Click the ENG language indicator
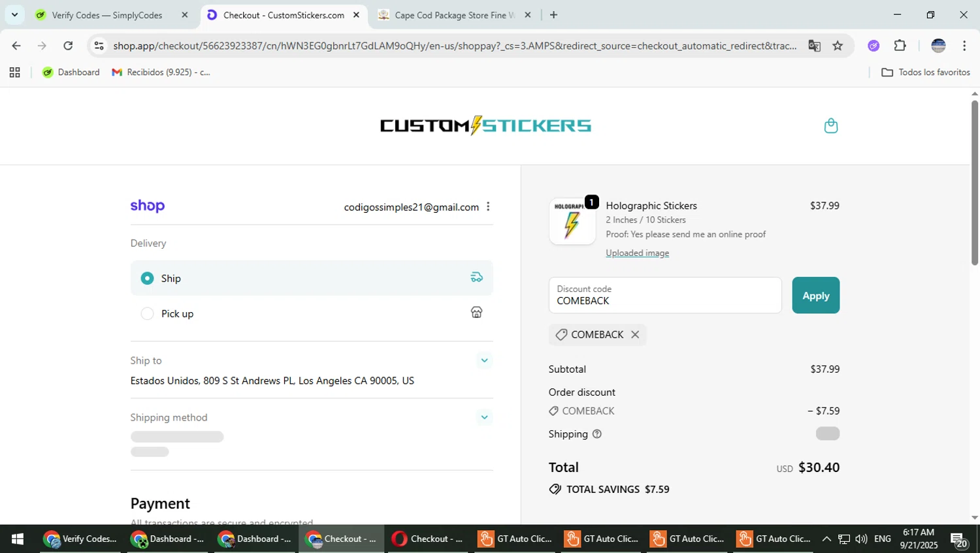This screenshot has width=980, height=553. (883, 539)
